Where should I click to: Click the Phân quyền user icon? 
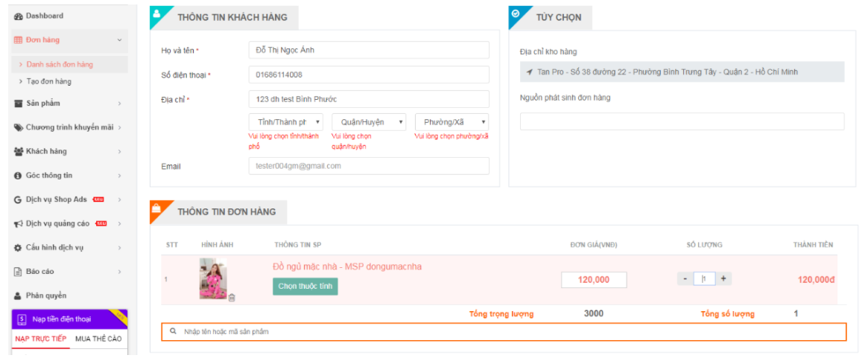(19, 295)
